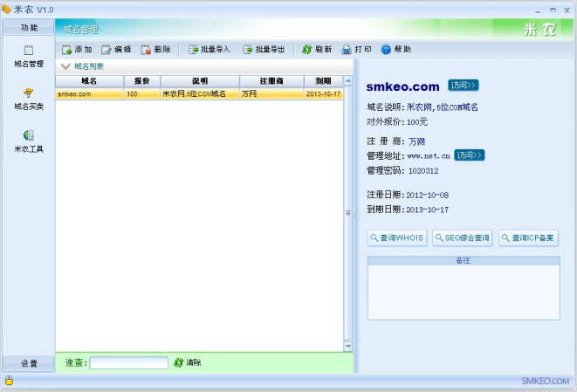
Task: Click the panel splitter grip handle
Action: [355, 216]
